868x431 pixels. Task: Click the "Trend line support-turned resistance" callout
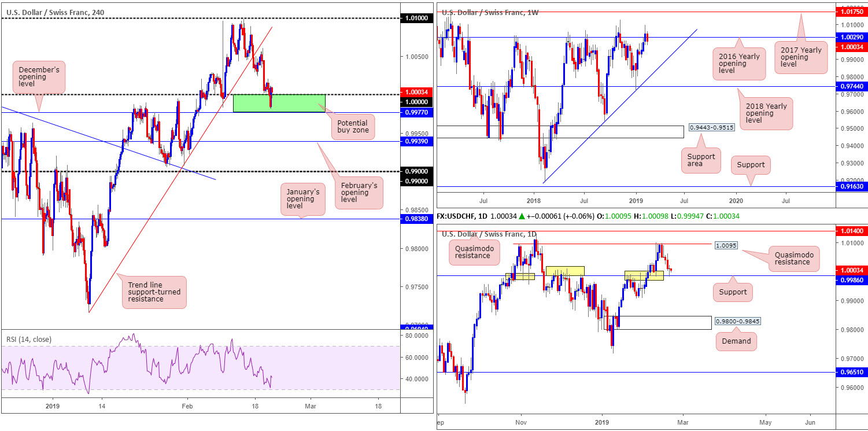[x=154, y=292]
